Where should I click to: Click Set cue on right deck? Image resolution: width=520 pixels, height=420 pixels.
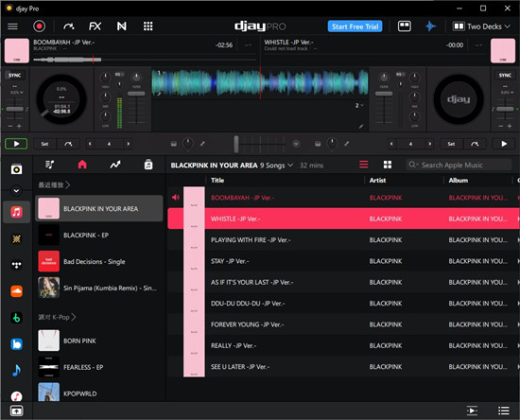[x=451, y=144]
